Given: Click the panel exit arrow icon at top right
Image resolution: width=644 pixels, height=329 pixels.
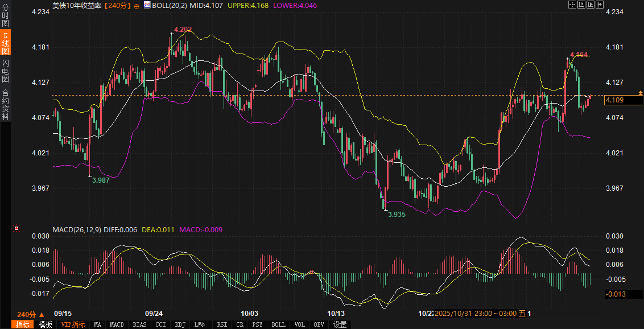Looking at the screenshot, I should 599,5.
